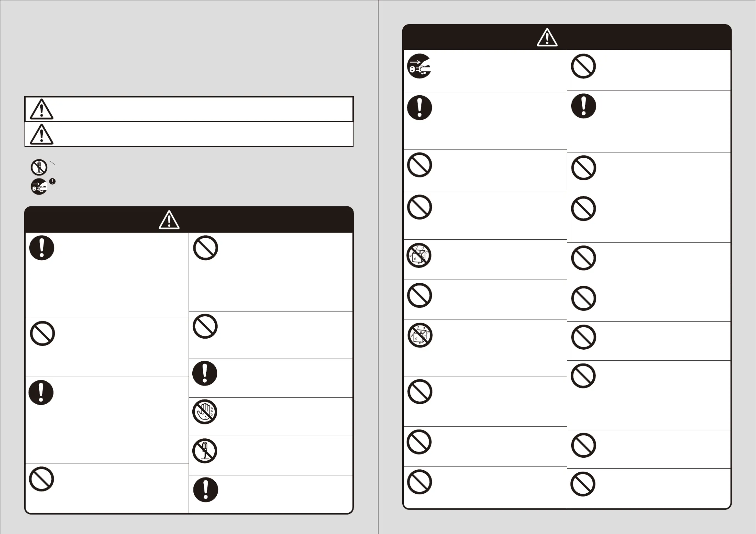Select small unplug icon in symbol legend

pyautogui.click(x=39, y=187)
